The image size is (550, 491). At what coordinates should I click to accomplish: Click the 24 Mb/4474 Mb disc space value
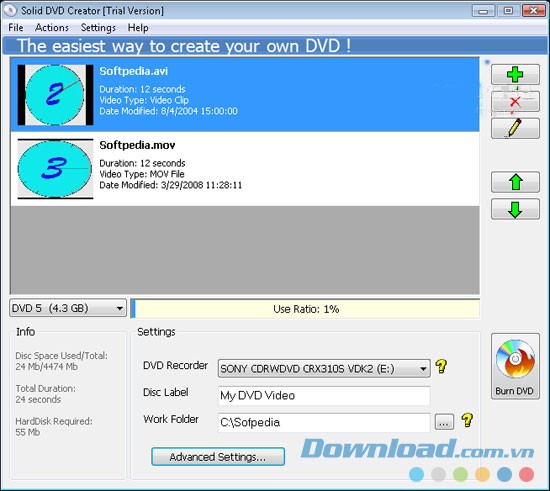coord(47,367)
